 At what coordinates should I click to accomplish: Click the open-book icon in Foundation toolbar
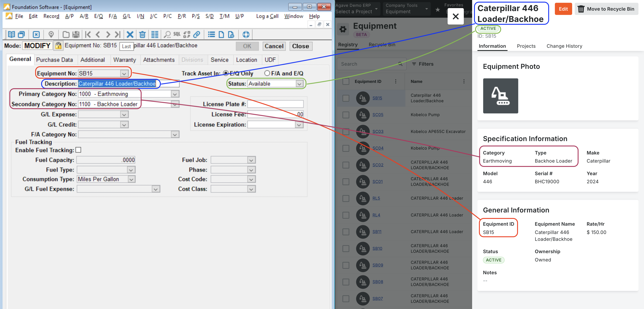click(12, 35)
